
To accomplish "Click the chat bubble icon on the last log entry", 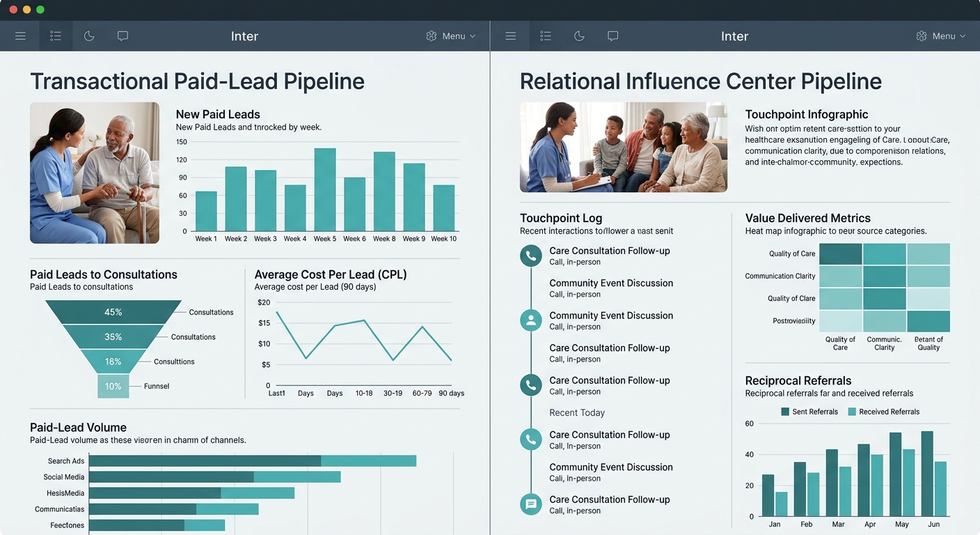I will [531, 504].
